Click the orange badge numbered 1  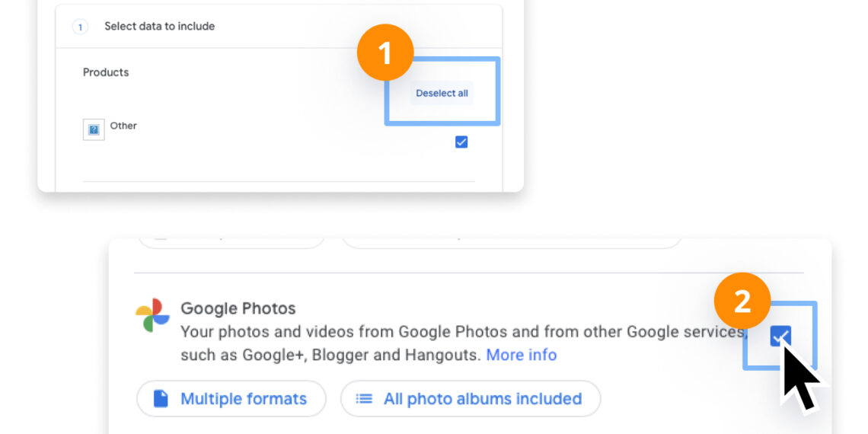[385, 53]
